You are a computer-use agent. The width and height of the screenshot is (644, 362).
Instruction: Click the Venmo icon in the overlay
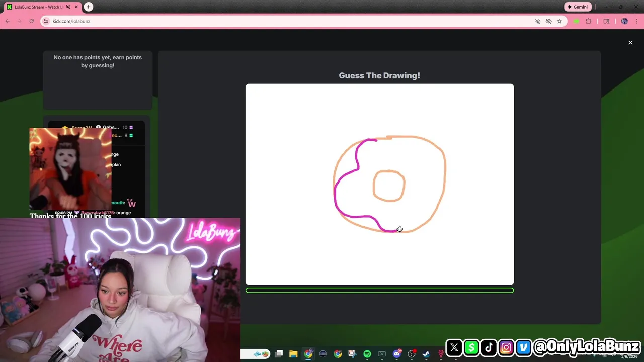(x=524, y=347)
